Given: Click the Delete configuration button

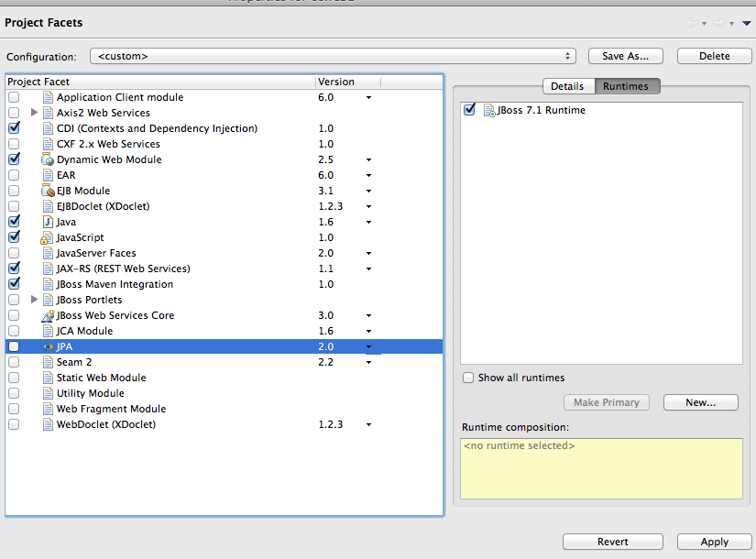Looking at the screenshot, I should pyautogui.click(x=714, y=56).
